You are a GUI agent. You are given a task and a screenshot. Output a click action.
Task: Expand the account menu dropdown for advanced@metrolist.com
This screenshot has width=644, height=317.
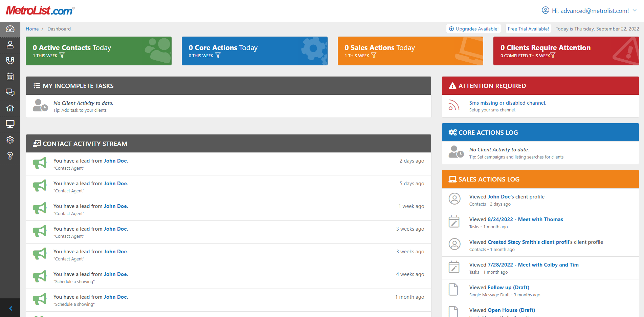pyautogui.click(x=635, y=10)
